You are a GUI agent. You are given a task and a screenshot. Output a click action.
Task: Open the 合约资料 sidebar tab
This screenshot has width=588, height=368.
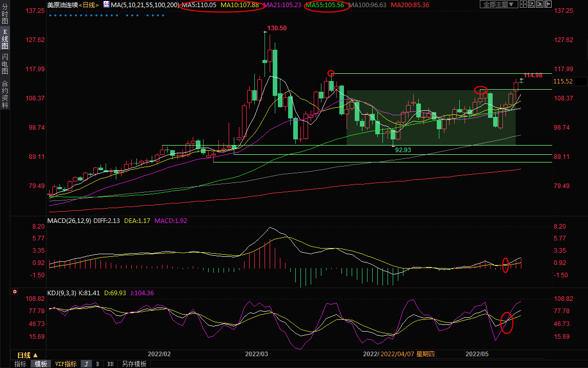point(5,94)
